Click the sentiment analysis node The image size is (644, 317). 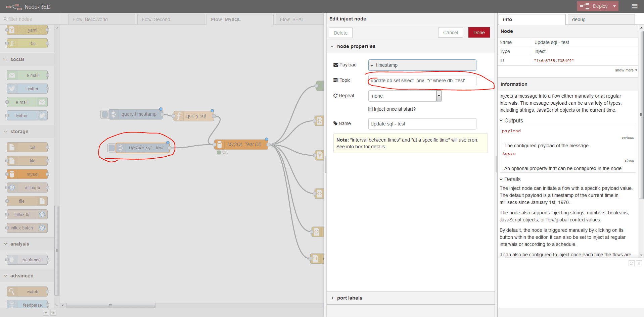[x=27, y=260]
